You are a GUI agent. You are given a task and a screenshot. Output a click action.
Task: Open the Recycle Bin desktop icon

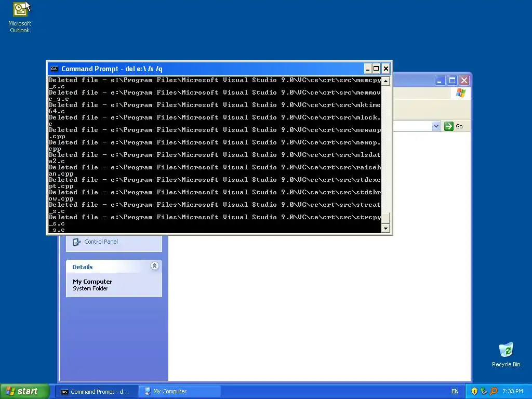[506, 354]
